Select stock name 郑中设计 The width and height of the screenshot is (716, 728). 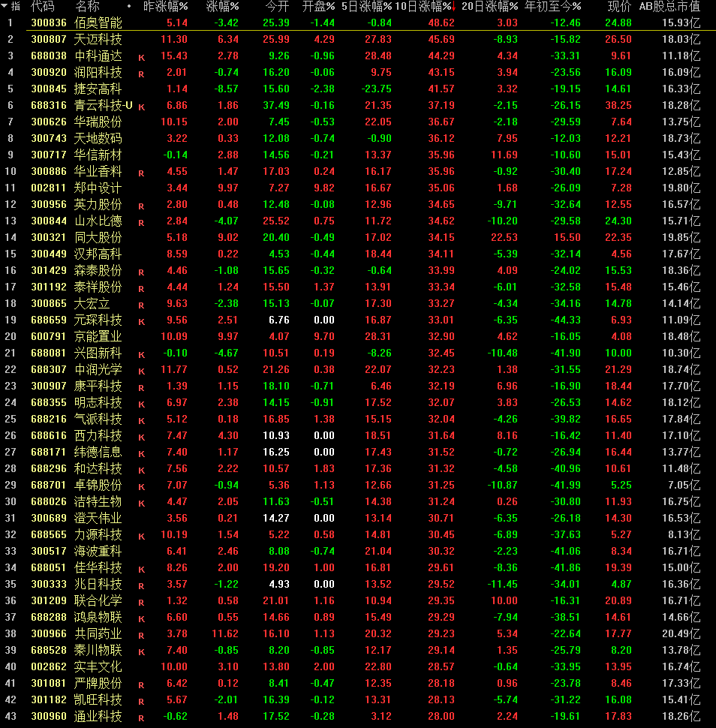click(98, 188)
